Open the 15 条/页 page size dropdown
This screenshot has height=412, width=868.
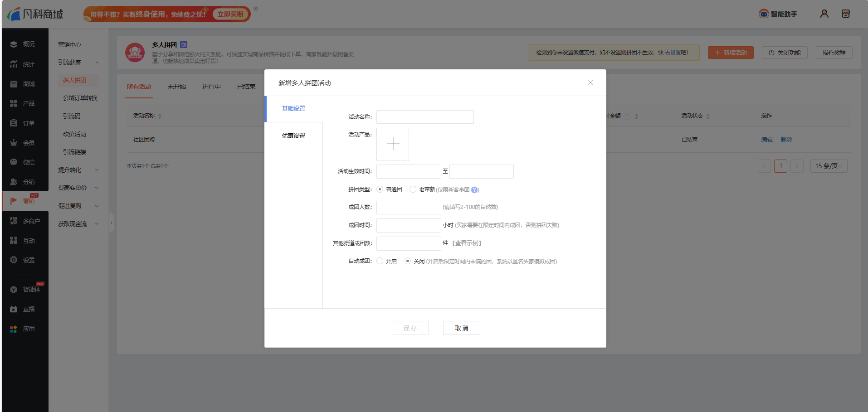pyautogui.click(x=829, y=166)
